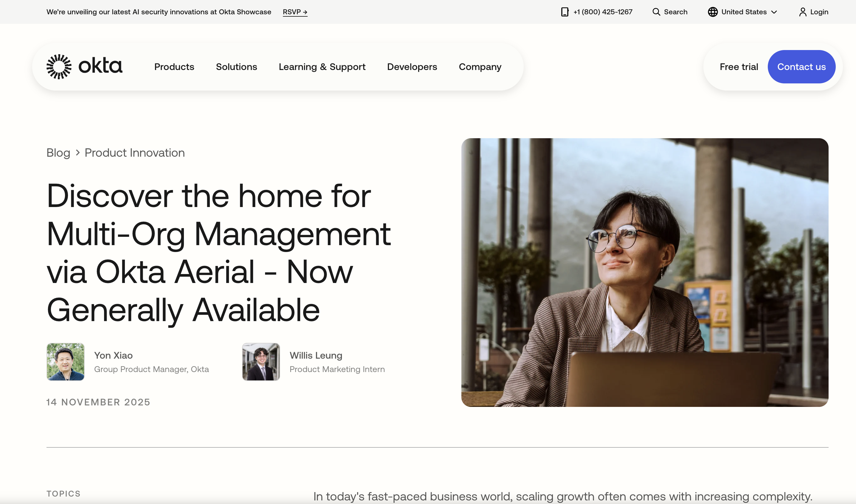
Task: Open the Company menu
Action: point(480,66)
